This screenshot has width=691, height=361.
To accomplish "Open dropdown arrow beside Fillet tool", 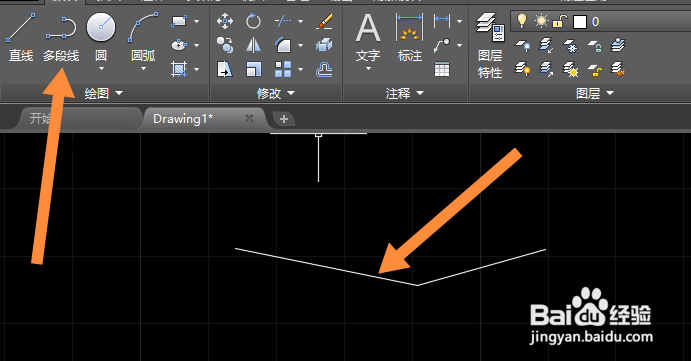I will [x=301, y=45].
